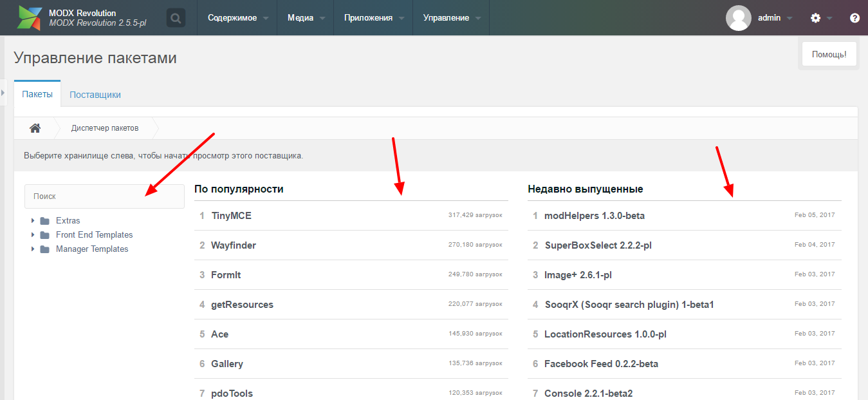
Task: Select the Extras tree item
Action: 68,221
